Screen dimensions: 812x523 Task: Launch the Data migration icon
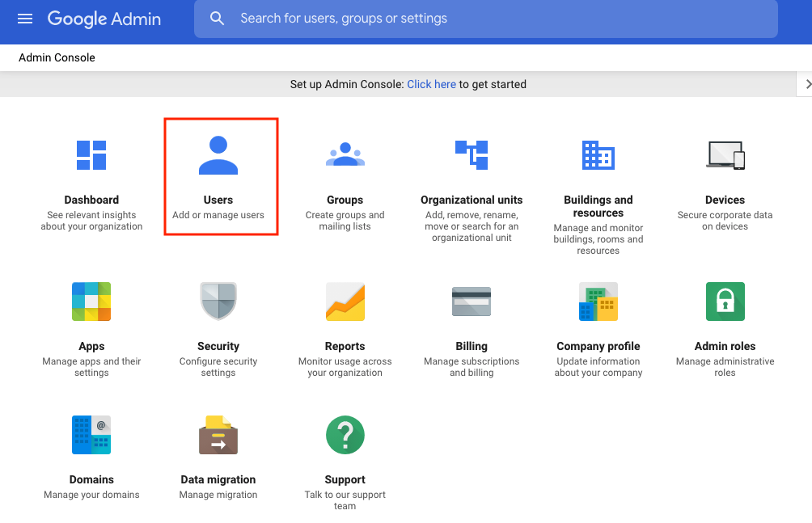point(218,435)
